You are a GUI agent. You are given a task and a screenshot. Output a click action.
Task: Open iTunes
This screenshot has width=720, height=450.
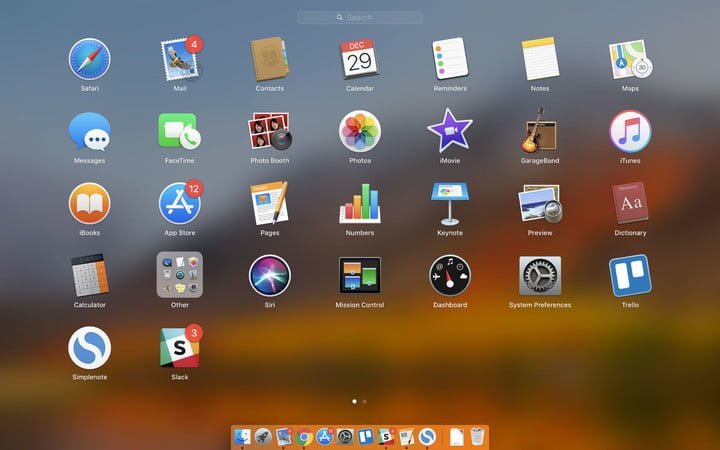[x=630, y=131]
